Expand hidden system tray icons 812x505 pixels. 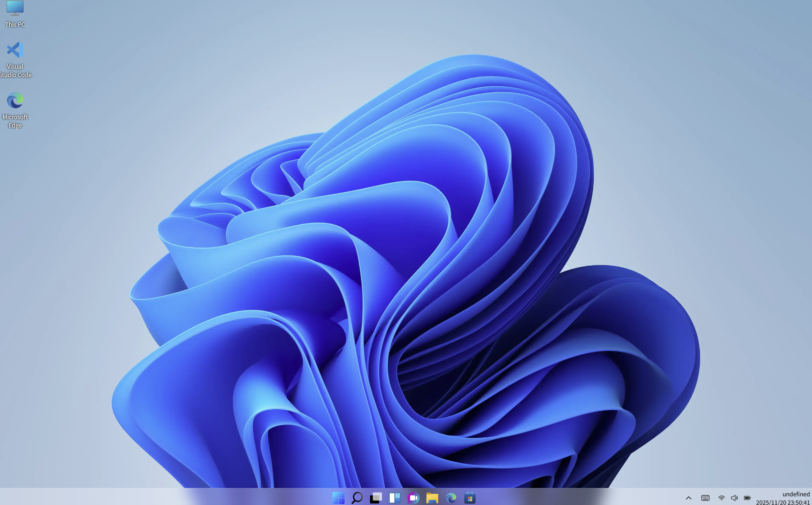pos(689,498)
